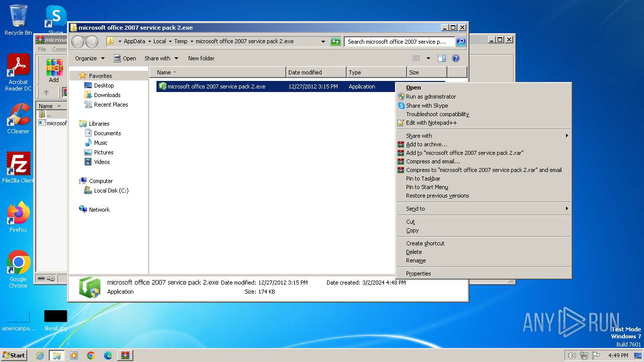Change your view icon in Explorer toolbar
The height and width of the screenshot is (362, 644).
click(416, 58)
